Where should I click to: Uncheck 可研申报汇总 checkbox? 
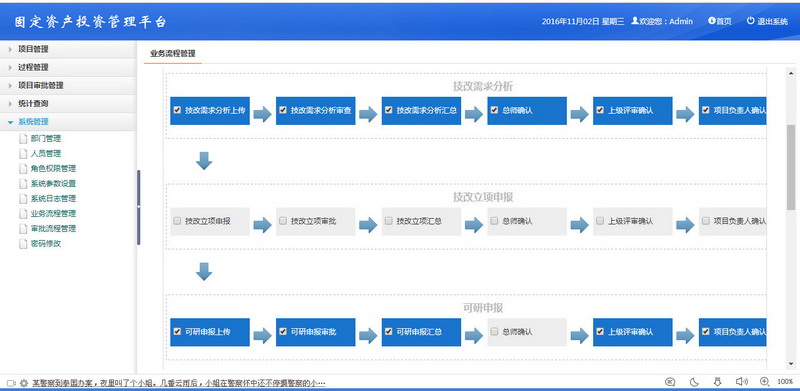[388, 331]
